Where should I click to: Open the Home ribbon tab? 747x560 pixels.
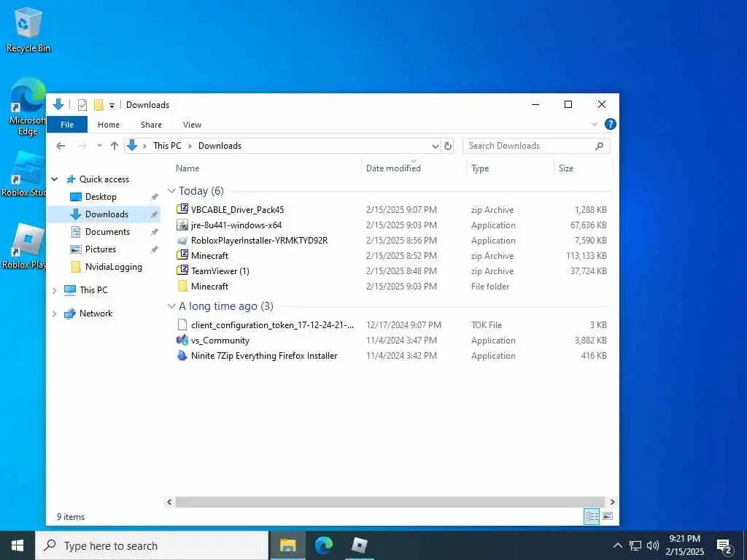[x=109, y=125]
